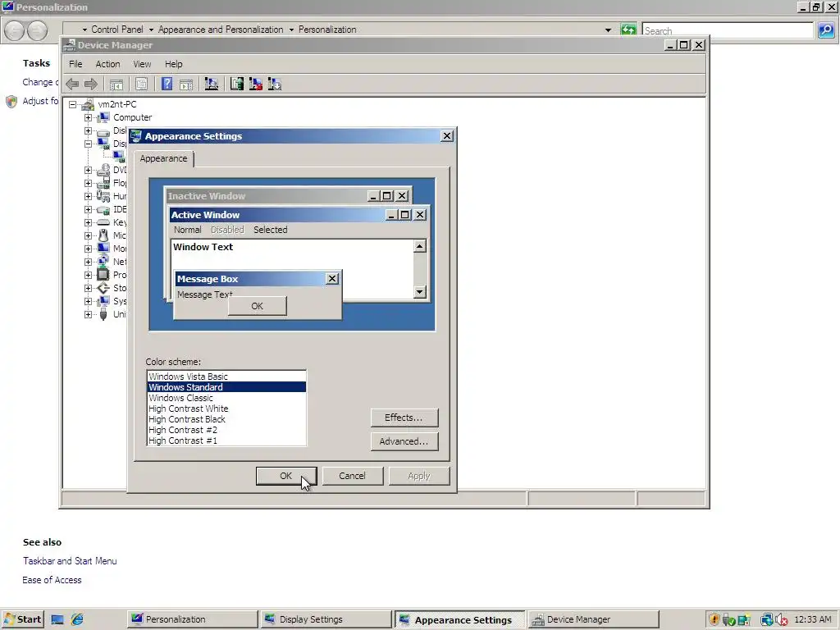The width and height of the screenshot is (840, 630).
Task: Open the Help menu in Device Manager
Action: pyautogui.click(x=174, y=64)
